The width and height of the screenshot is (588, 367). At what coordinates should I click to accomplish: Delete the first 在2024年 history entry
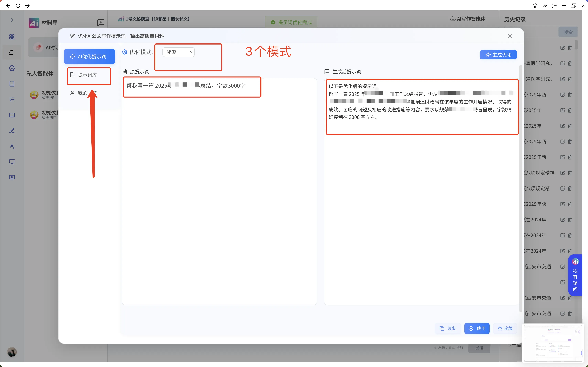pos(570,220)
